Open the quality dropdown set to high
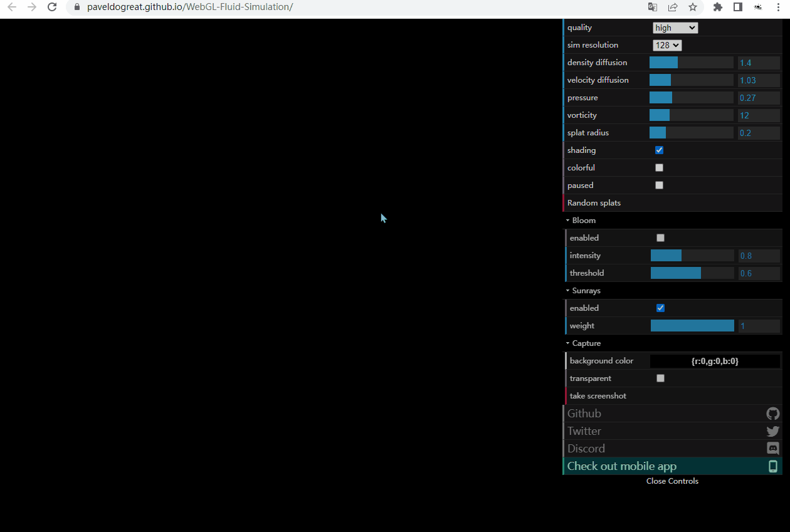790x532 pixels. (x=675, y=28)
